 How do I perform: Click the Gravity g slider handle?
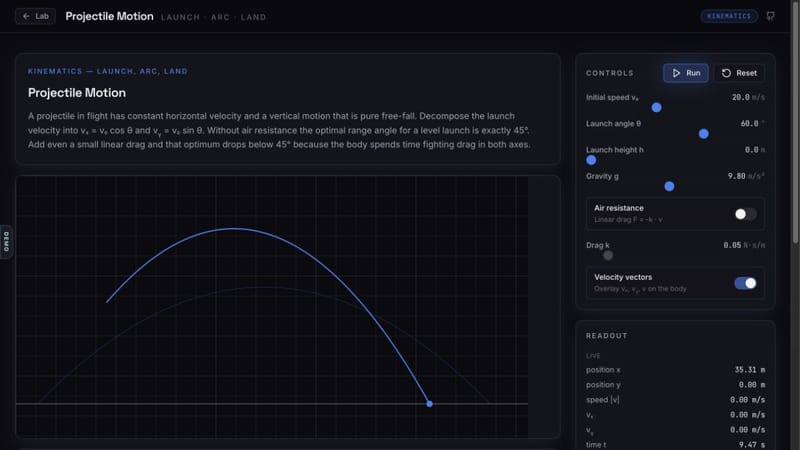point(669,186)
